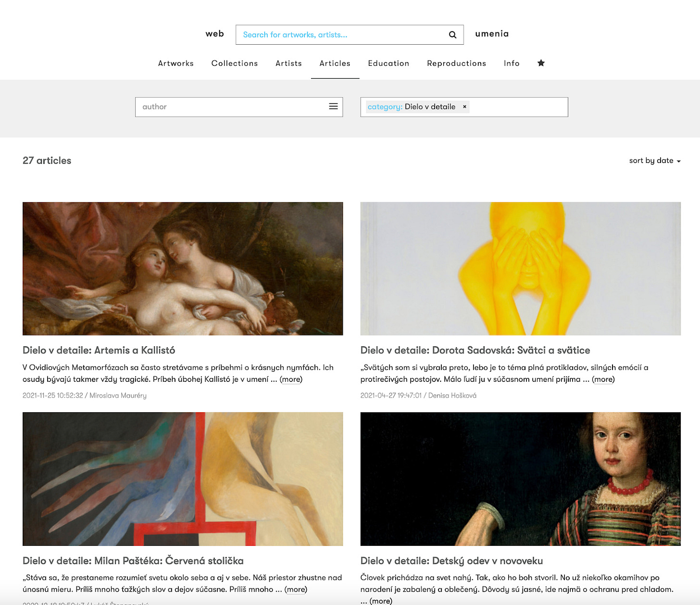700x605 pixels.
Task: Open the child portrait thumbnail
Action: pyautogui.click(x=521, y=479)
